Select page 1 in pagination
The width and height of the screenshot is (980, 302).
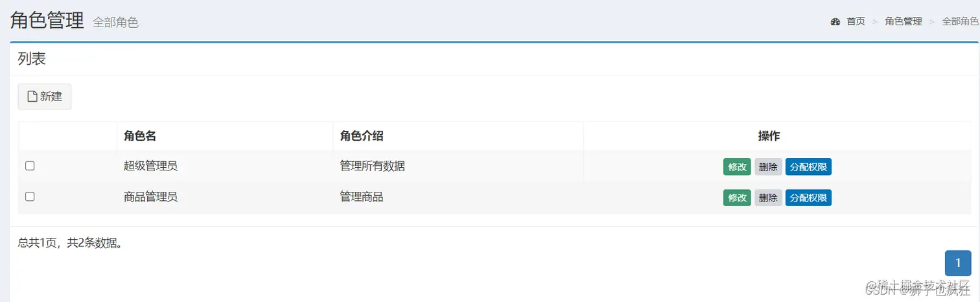(958, 263)
